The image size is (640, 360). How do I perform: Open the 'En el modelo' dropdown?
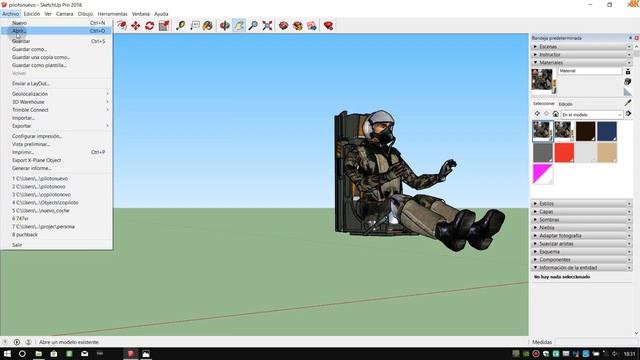(591, 115)
